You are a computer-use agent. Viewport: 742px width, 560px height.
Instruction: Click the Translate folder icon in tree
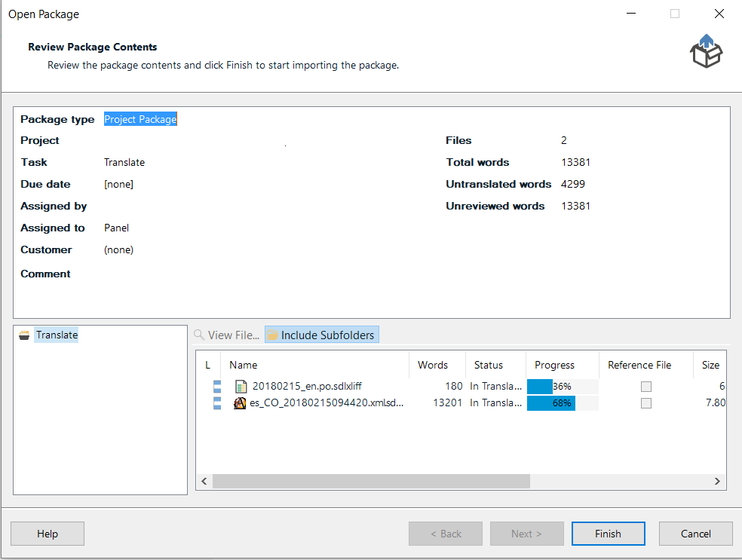tap(24, 335)
